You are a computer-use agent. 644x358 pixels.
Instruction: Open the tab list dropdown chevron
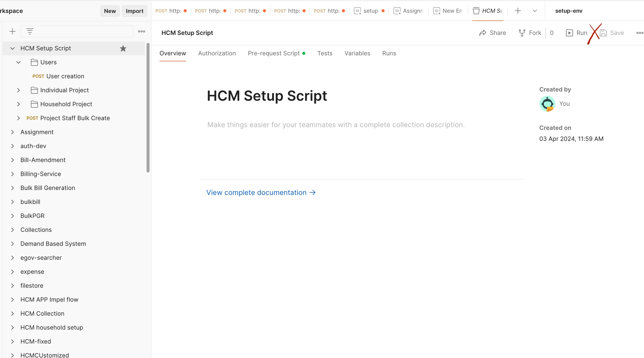(535, 11)
